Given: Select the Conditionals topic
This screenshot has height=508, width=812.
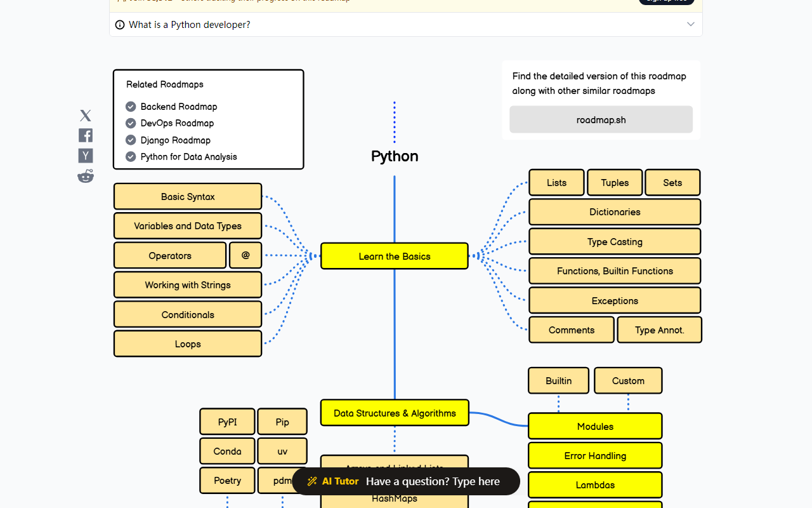Looking at the screenshot, I should (x=188, y=314).
